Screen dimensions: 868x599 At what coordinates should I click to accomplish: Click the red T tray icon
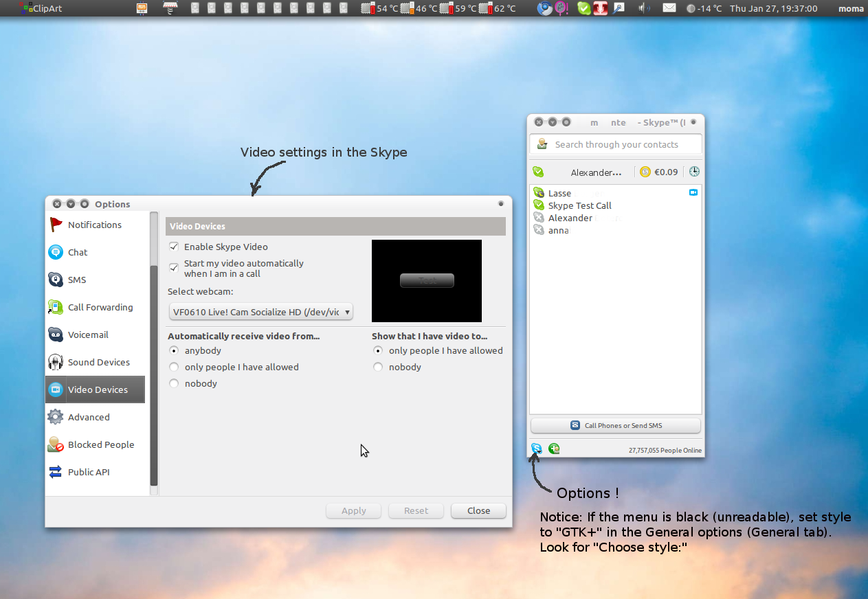tap(601, 8)
